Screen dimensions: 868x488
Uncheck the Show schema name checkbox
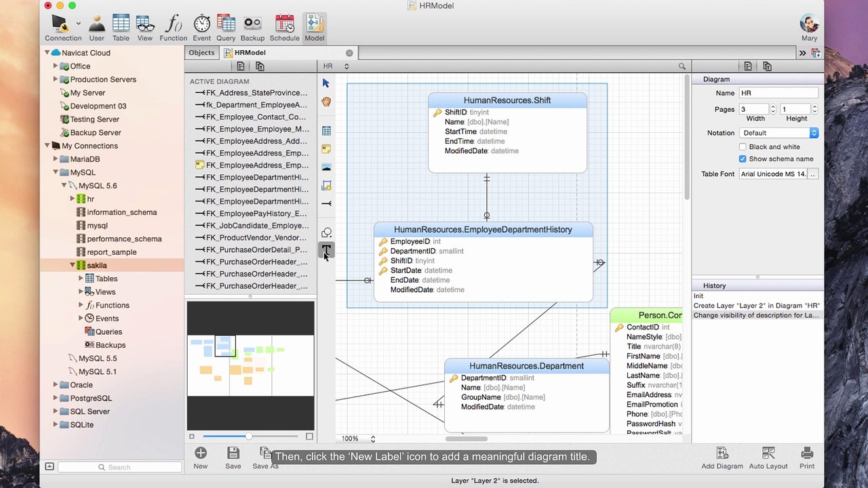[x=743, y=159]
